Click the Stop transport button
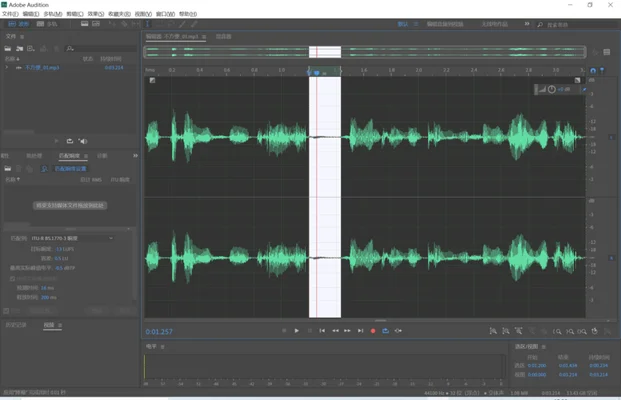The height and width of the screenshot is (400, 621). pyautogui.click(x=284, y=331)
